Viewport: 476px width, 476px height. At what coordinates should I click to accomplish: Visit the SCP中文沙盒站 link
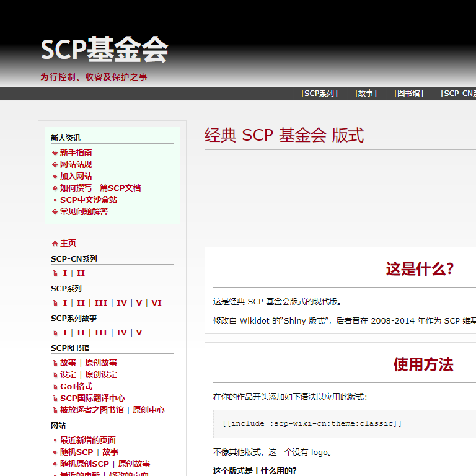(88, 200)
